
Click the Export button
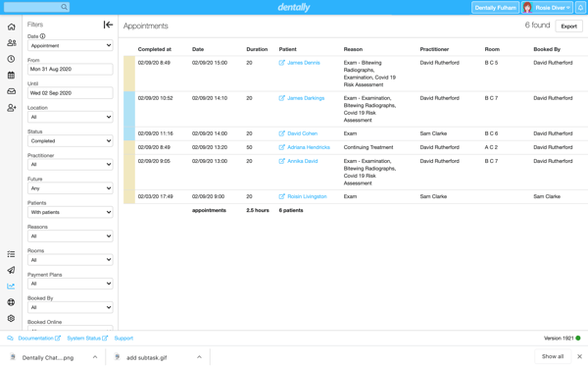pos(568,26)
